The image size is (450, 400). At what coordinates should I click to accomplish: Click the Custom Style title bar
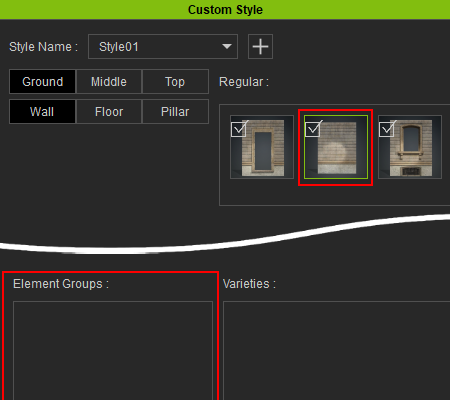(225, 9)
